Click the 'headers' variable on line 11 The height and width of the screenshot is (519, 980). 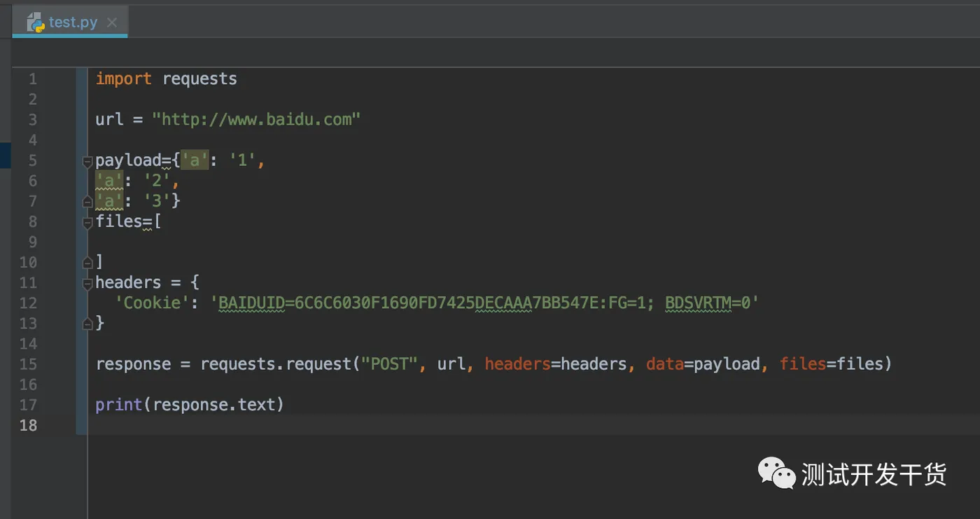click(x=128, y=282)
